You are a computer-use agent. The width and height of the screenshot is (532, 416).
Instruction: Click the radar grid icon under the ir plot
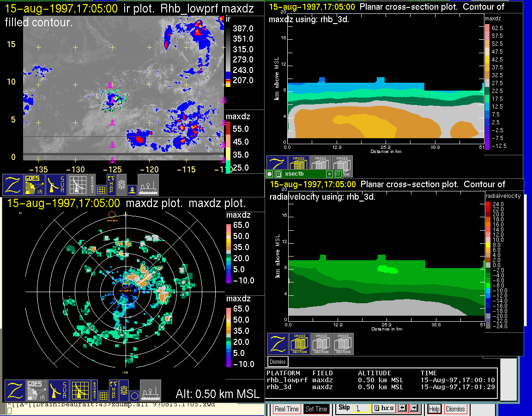(x=78, y=184)
